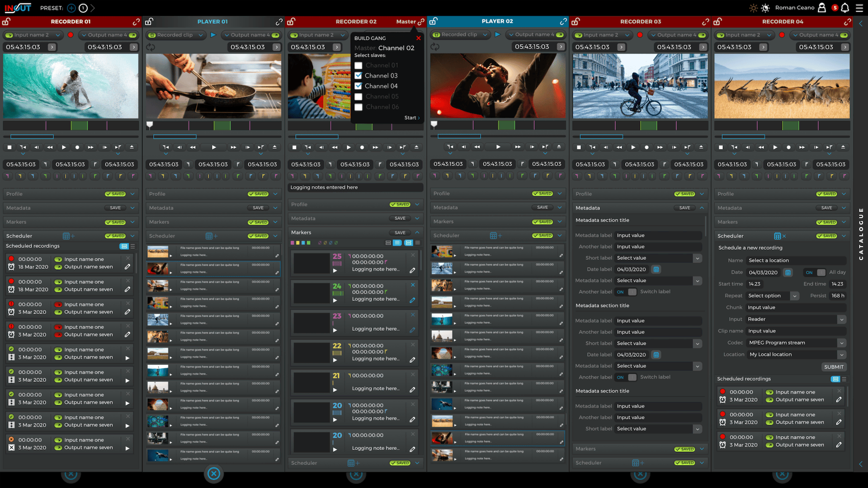Click the gang link icon on Recorder 02
868x488 pixels.
click(421, 22)
